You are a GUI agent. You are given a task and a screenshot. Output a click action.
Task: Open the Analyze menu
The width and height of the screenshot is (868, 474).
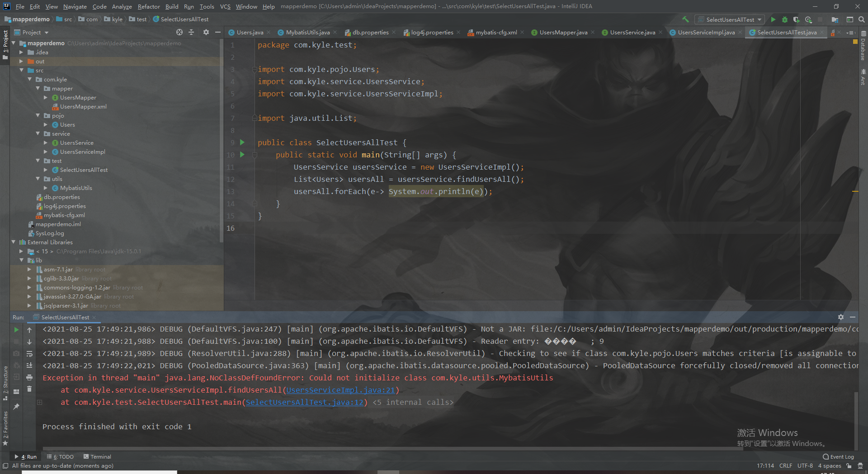pyautogui.click(x=122, y=6)
